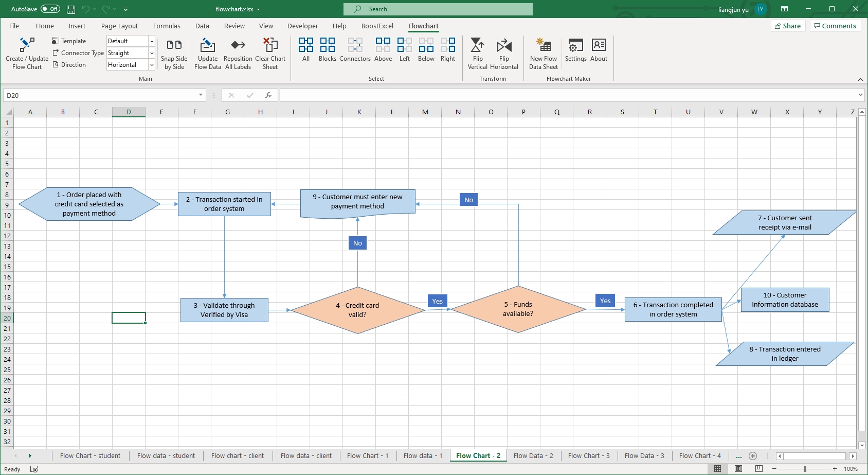This screenshot has width=868, height=475.
Task: Click the Direction icon
Action: pos(56,65)
